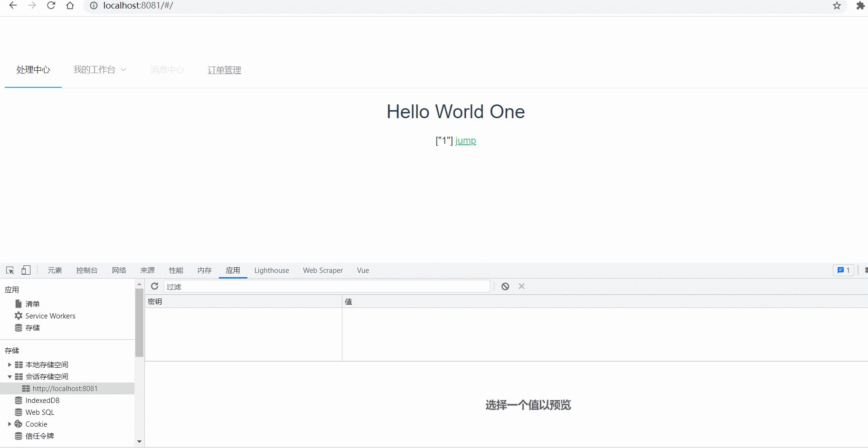
Task: Click the Cookie icon
Action: 19,424
